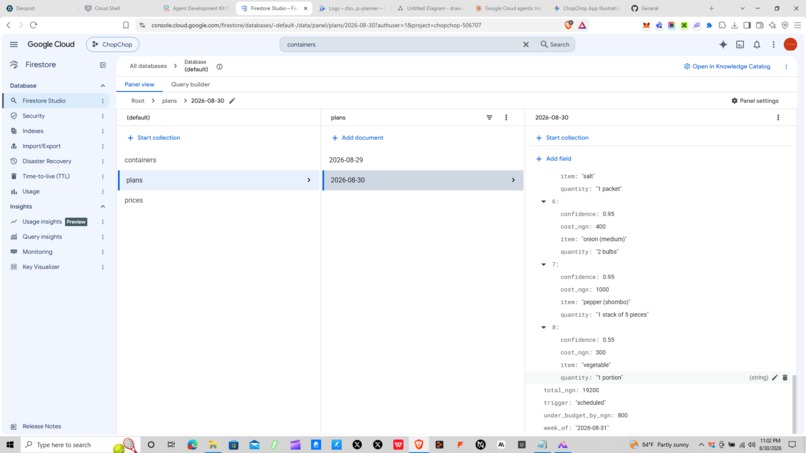
Task: Collapse the Insights sidebar section
Action: coord(102,207)
